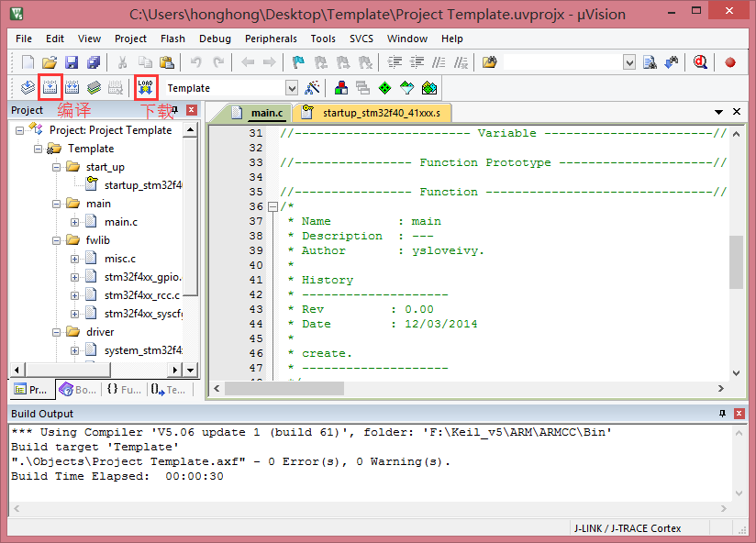Click the Save file toolbar icon
756x543 pixels.
[x=72, y=62]
